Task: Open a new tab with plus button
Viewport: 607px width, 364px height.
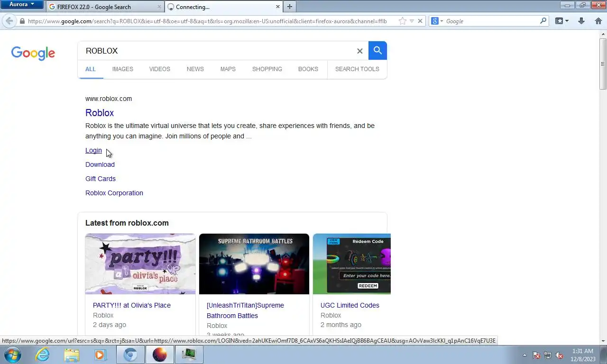Action: pos(289,7)
